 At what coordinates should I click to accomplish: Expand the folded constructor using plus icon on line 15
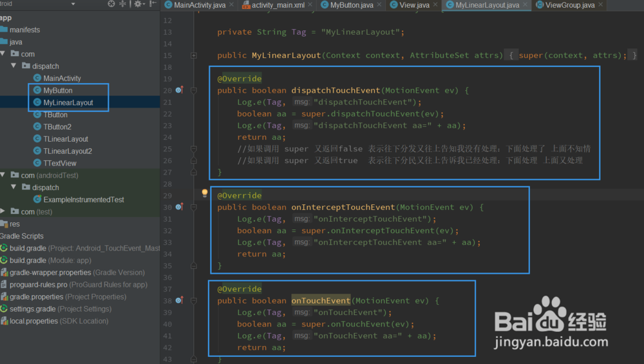coord(194,55)
